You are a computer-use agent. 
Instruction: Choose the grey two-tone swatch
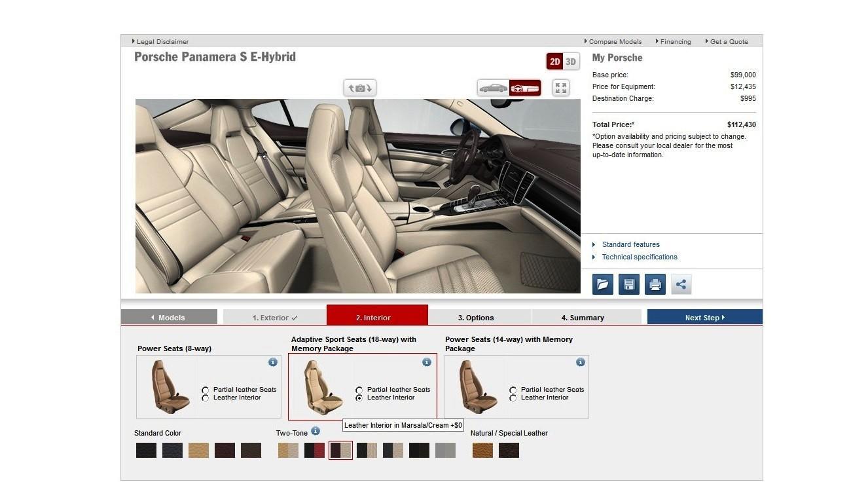point(445,450)
